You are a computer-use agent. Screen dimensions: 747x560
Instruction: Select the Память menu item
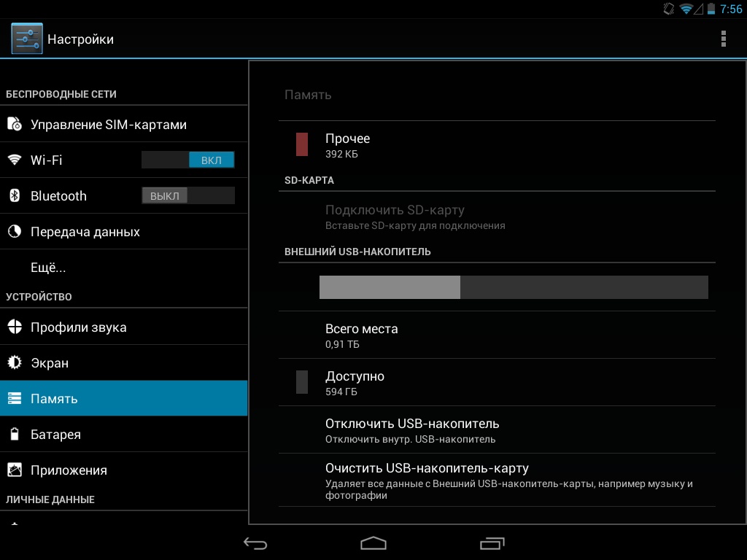tap(54, 399)
